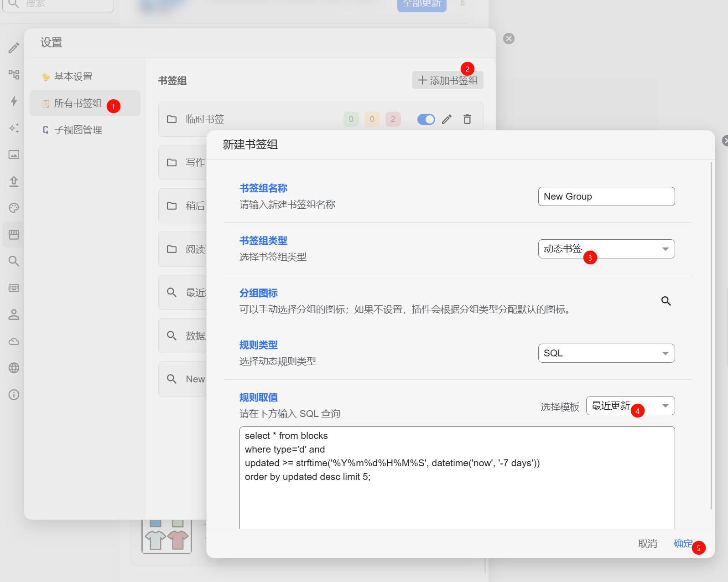Click the globe icon in left sidebar
This screenshot has height=582, width=728.
tap(14, 368)
